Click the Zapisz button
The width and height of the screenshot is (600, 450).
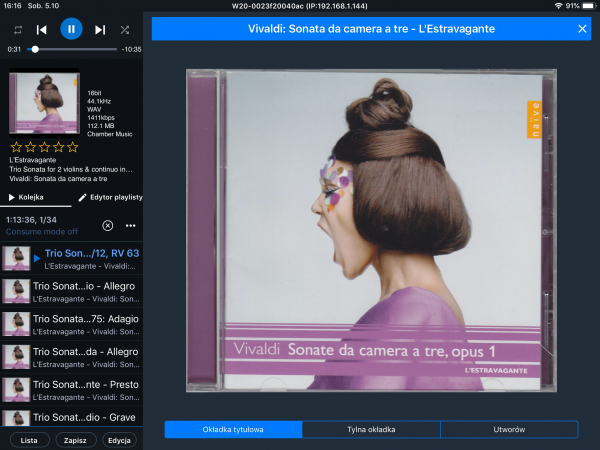75,440
